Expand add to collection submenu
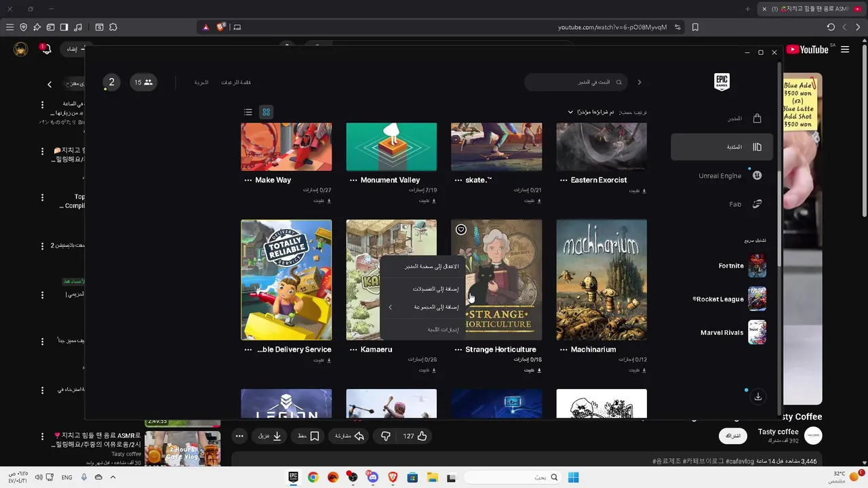868x488 pixels. point(424,307)
